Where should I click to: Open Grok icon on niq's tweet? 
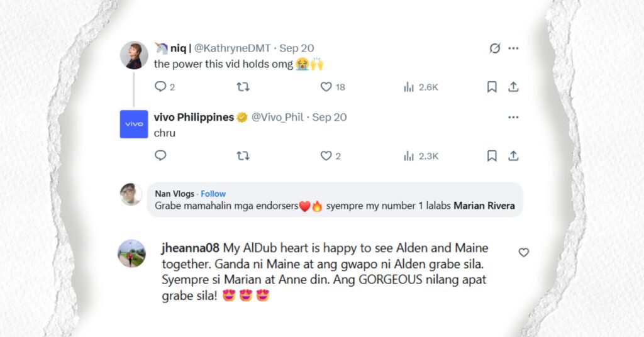pyautogui.click(x=495, y=48)
